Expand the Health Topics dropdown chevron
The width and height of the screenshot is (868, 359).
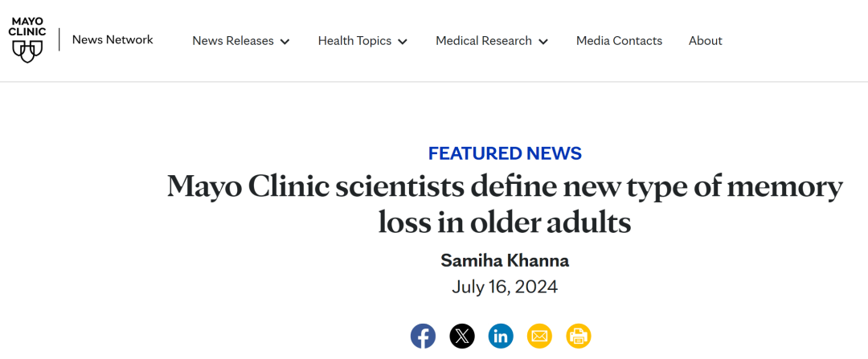403,42
